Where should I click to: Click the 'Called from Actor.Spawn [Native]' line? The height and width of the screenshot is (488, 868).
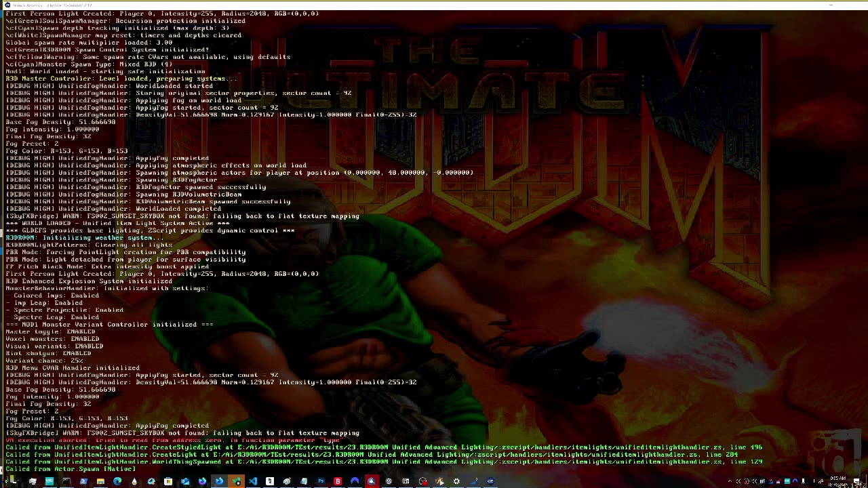71,469
